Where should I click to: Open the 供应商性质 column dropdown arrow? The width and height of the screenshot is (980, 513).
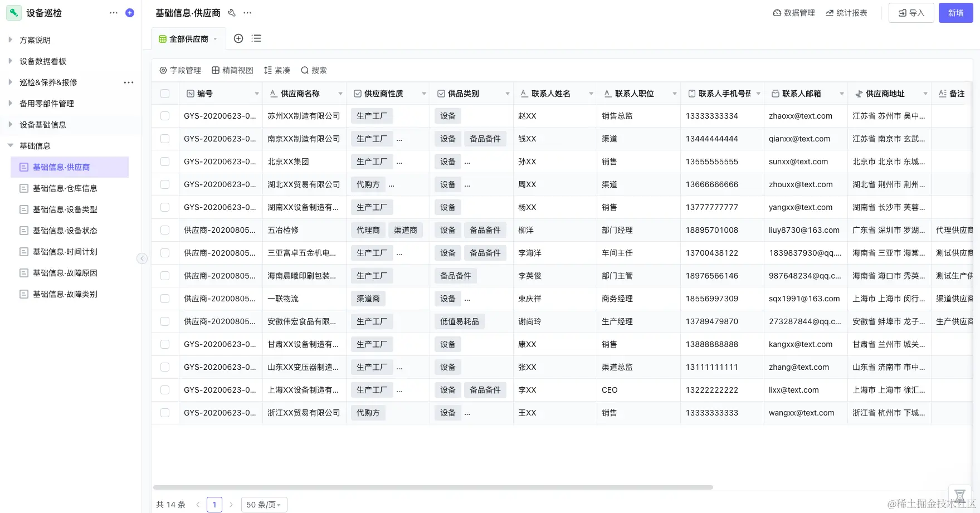click(424, 94)
